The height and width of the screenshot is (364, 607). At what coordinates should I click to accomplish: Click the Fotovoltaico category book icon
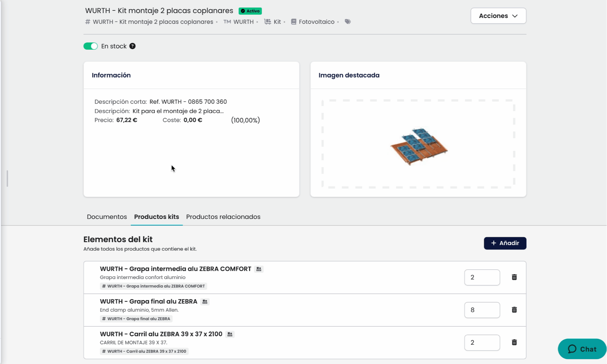click(x=293, y=22)
